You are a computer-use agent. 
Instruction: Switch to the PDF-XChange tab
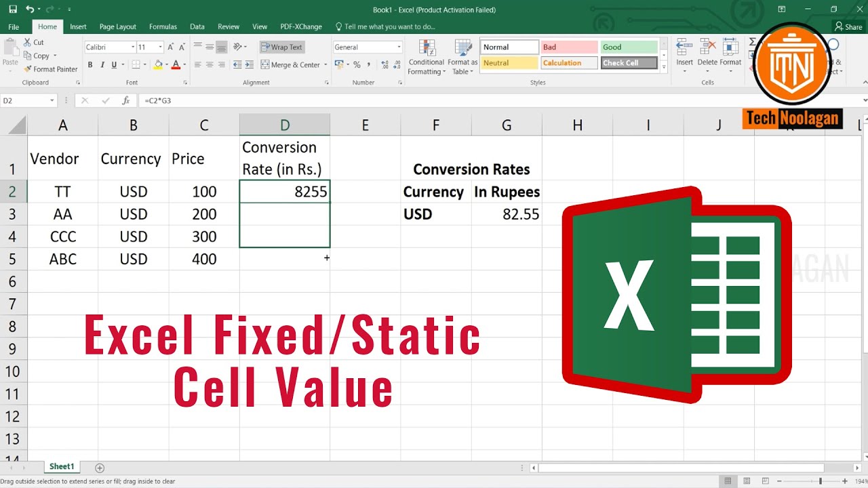pyautogui.click(x=301, y=27)
